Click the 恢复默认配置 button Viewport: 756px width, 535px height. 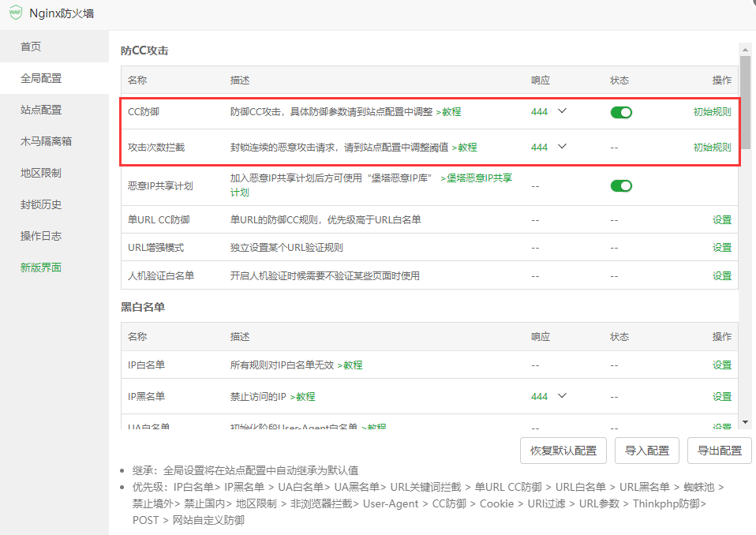(563, 451)
